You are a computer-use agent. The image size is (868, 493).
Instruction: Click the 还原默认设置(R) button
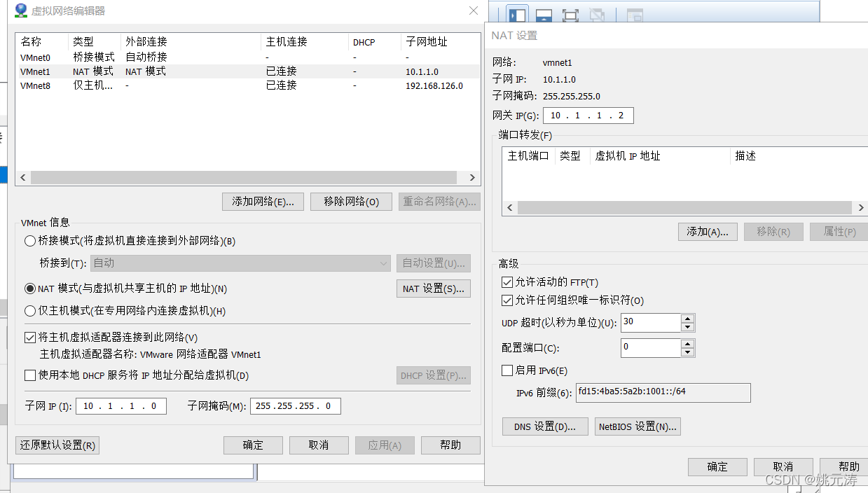coord(57,445)
